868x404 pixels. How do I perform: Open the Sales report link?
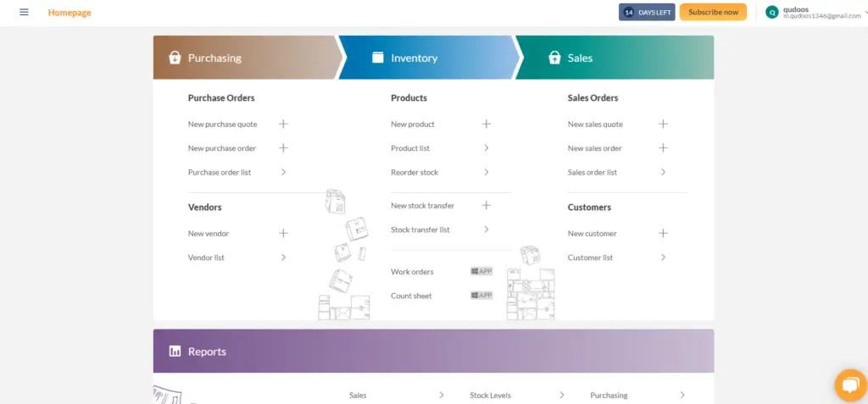[358, 396]
